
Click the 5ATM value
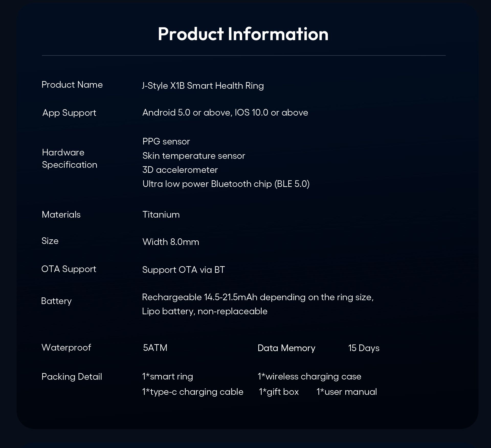155,348
